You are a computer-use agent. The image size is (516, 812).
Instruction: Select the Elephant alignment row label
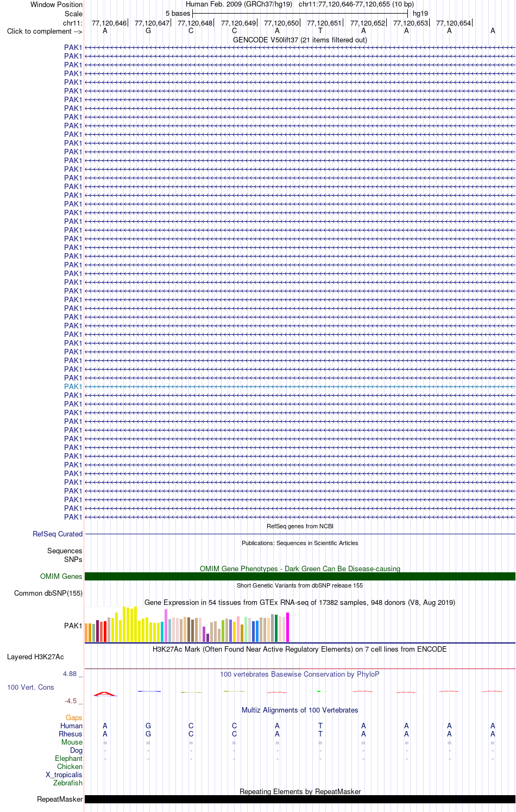pos(68,758)
